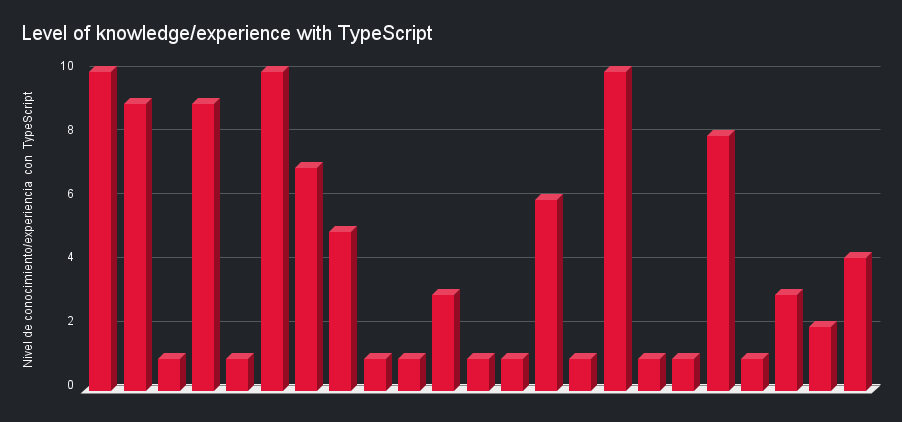Select the only bar reaching value 6
The height and width of the screenshot is (422, 902).
[549, 293]
